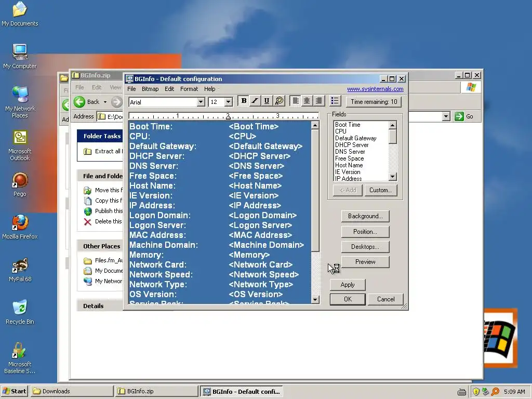Launch MyPal 68 from desktop
Viewport: 532px width, 399px height.
20,270
